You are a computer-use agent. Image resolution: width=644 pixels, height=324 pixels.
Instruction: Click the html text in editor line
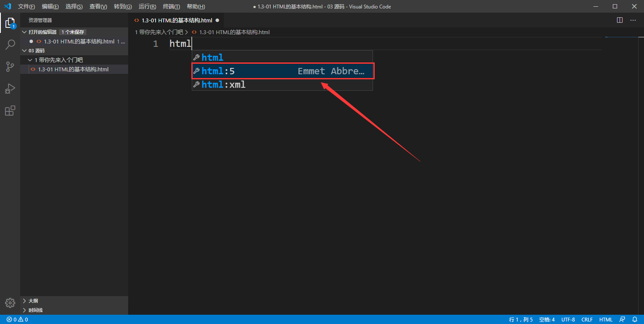pyautogui.click(x=180, y=43)
